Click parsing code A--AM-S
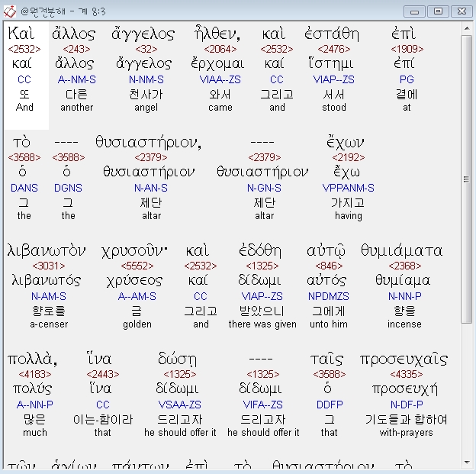The image size is (476, 474). click(137, 296)
